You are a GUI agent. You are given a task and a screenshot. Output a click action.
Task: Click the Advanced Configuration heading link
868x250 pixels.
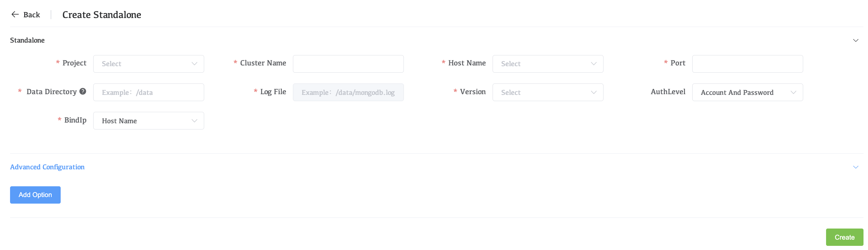coord(47,167)
